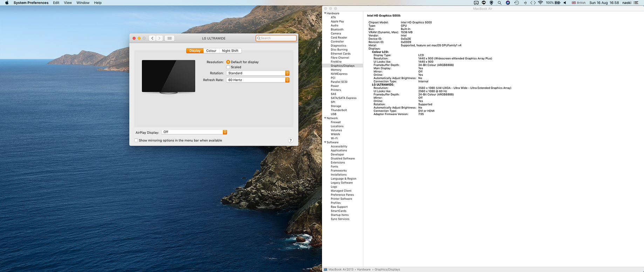Click the Siri icon in menu bar

pos(508,2)
